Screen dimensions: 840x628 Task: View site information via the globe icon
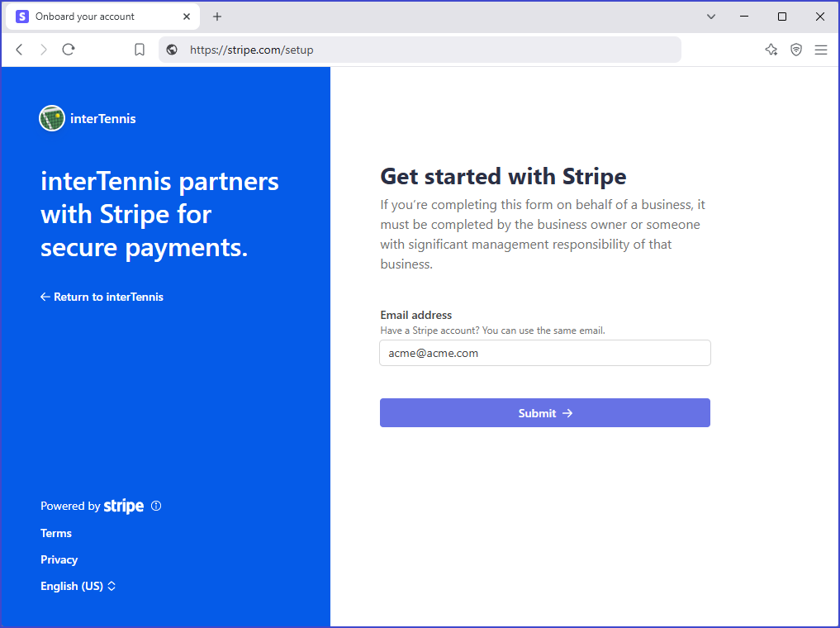171,50
